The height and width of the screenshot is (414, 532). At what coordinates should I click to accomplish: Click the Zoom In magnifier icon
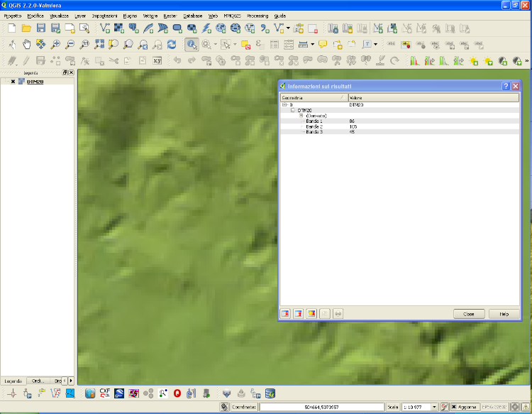pos(55,45)
